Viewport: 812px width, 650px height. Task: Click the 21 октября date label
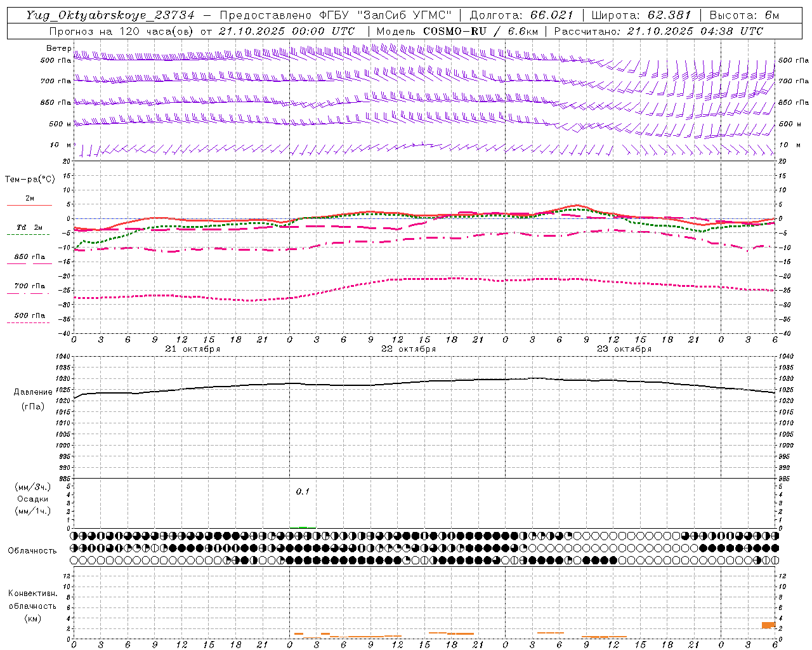(x=193, y=349)
